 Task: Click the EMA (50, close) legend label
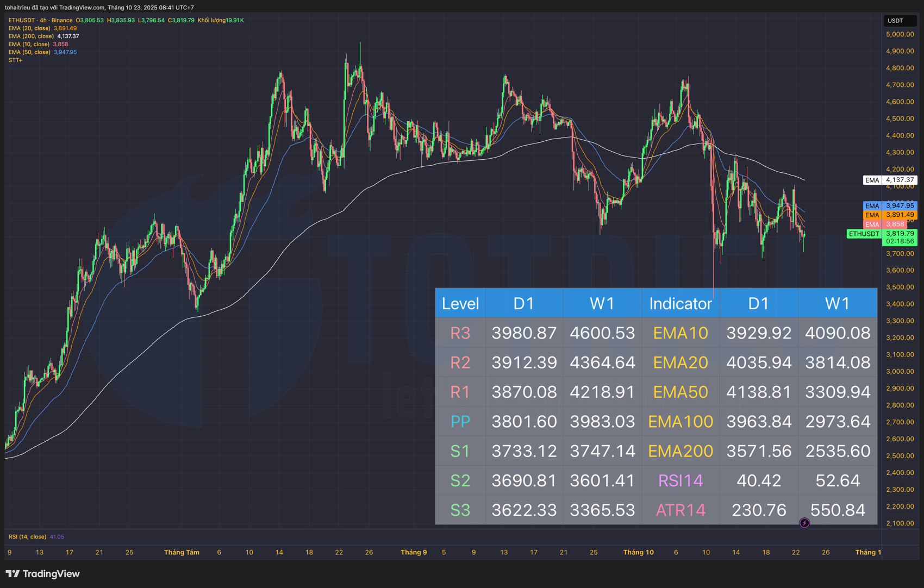tap(29, 52)
